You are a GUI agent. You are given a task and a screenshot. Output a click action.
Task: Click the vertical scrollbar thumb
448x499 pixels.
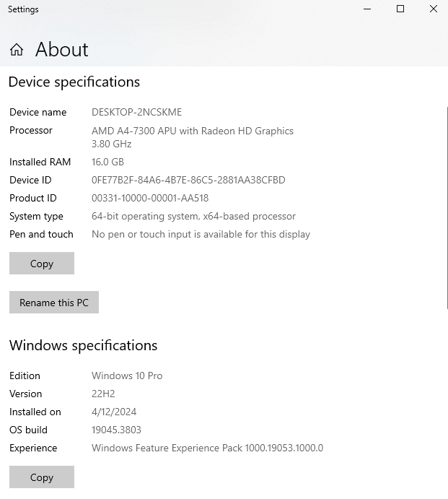coord(447,208)
